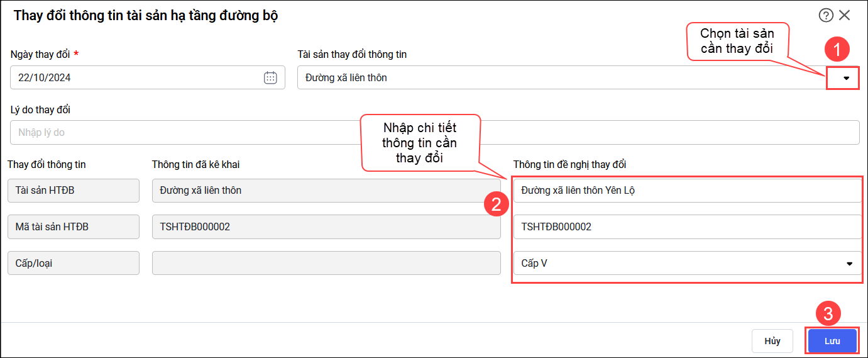Open the calendar date picker icon
868x358 pixels.
270,77
